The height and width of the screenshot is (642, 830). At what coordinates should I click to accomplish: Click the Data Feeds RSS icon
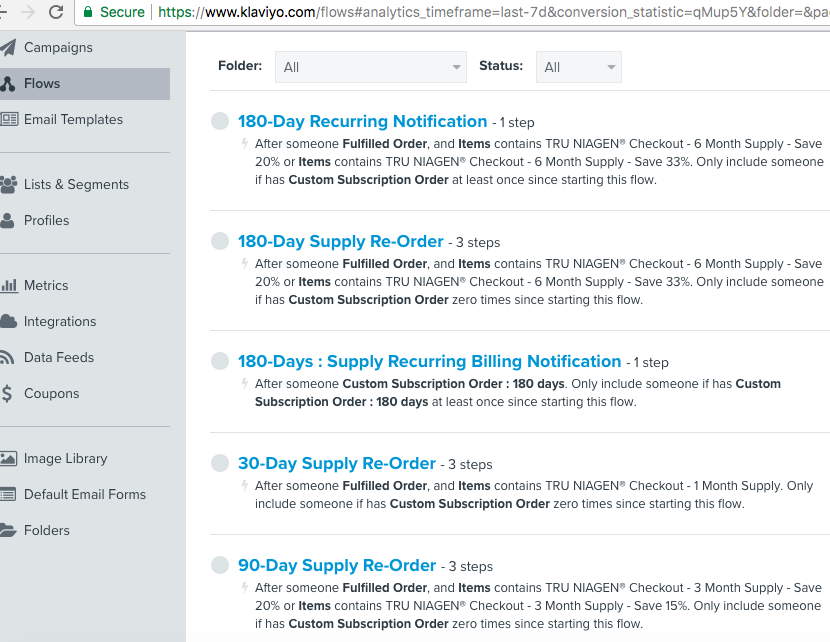(x=6, y=357)
